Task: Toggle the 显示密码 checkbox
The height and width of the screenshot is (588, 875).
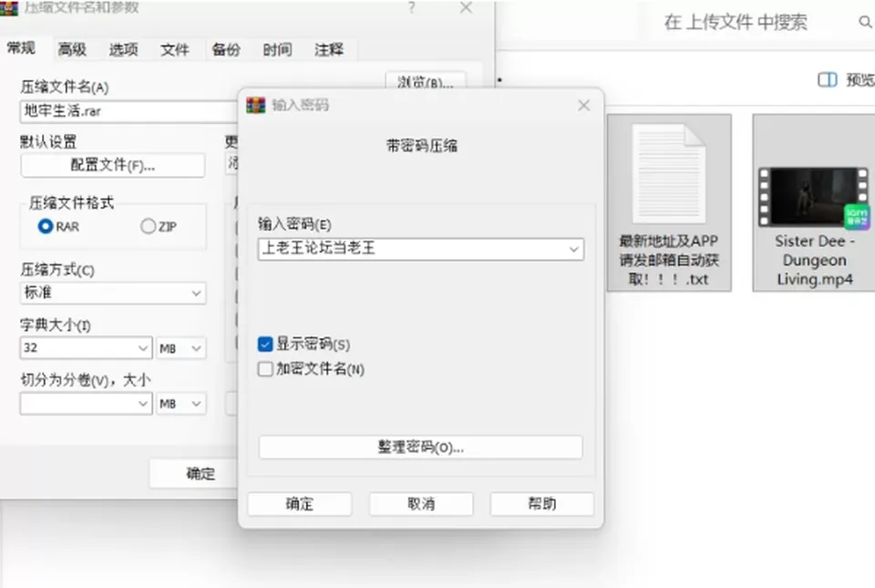Action: coord(265,345)
